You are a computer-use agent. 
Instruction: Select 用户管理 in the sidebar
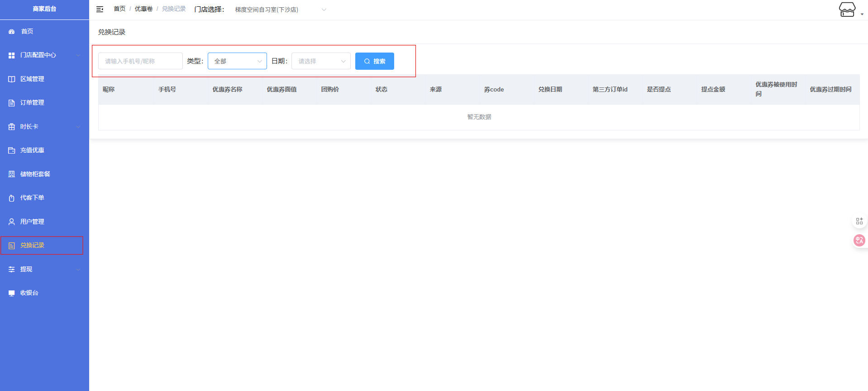pyautogui.click(x=44, y=222)
